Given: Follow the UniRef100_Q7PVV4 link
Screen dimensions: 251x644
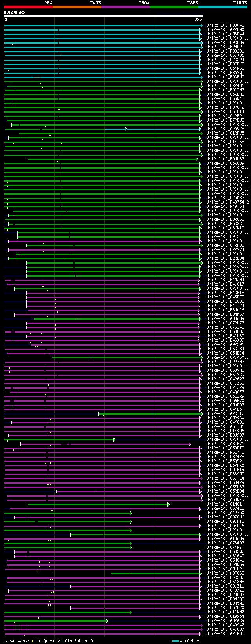Looking at the screenshot, I should coord(225,250).
